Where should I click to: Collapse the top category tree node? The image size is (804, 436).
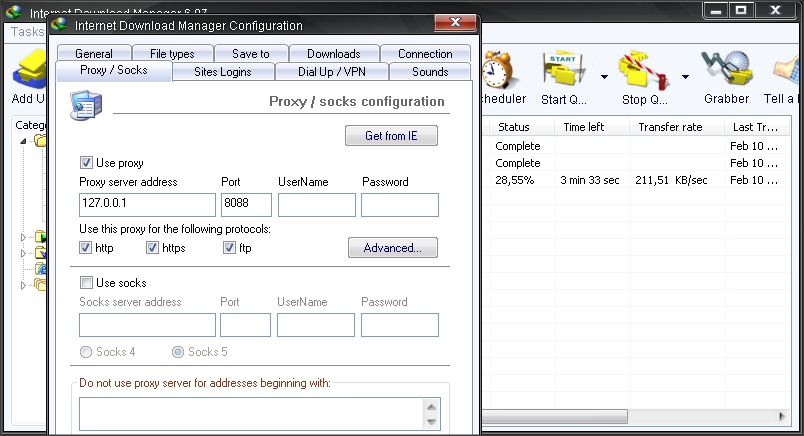coord(23,141)
